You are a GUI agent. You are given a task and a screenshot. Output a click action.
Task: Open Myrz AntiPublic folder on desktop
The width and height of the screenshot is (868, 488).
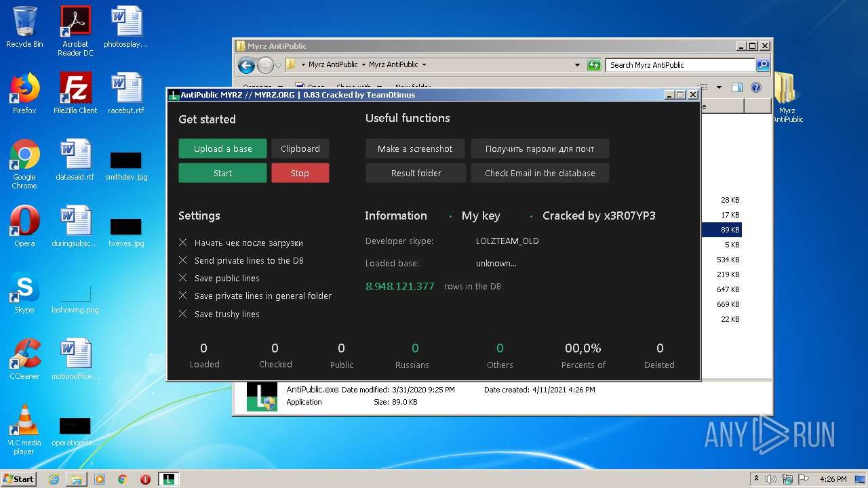tap(787, 98)
